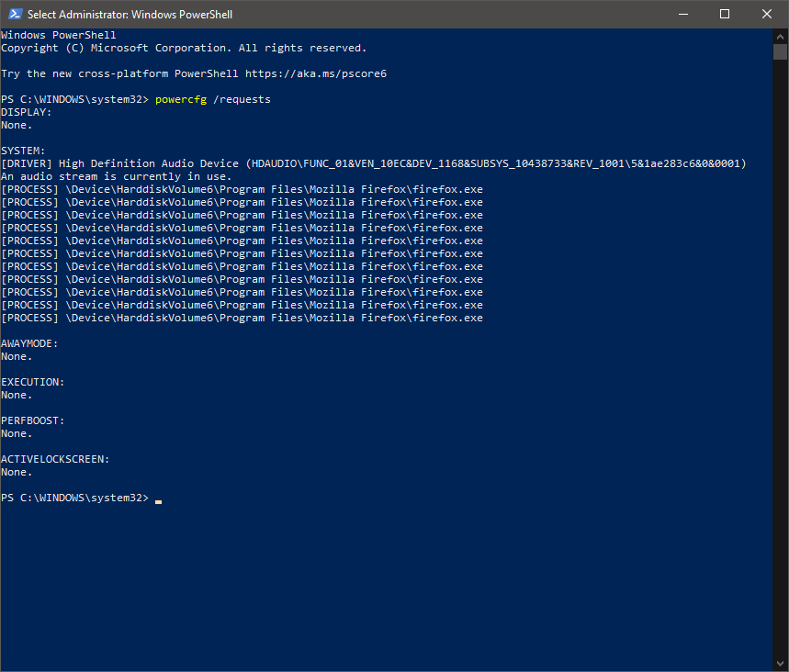This screenshot has width=789, height=672.
Task: Click the 'EXECUTION:' heading
Action: (33, 382)
